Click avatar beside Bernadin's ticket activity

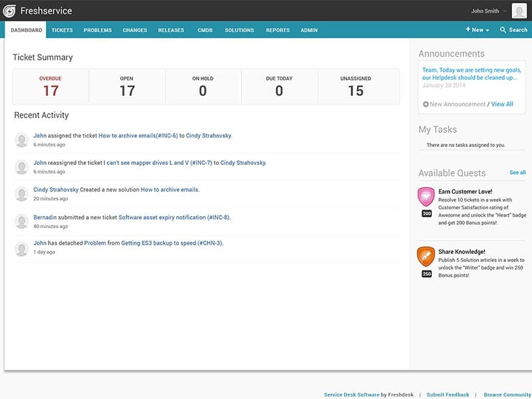[x=22, y=221]
